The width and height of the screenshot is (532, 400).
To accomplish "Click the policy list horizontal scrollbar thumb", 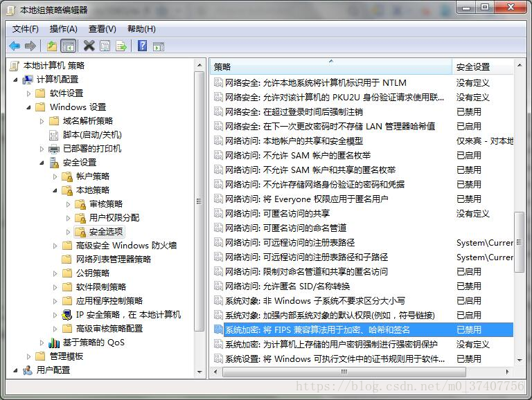I will [344, 372].
